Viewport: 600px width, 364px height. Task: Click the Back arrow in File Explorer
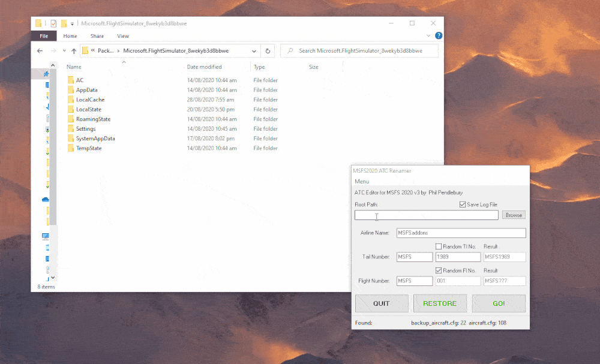(x=40, y=51)
